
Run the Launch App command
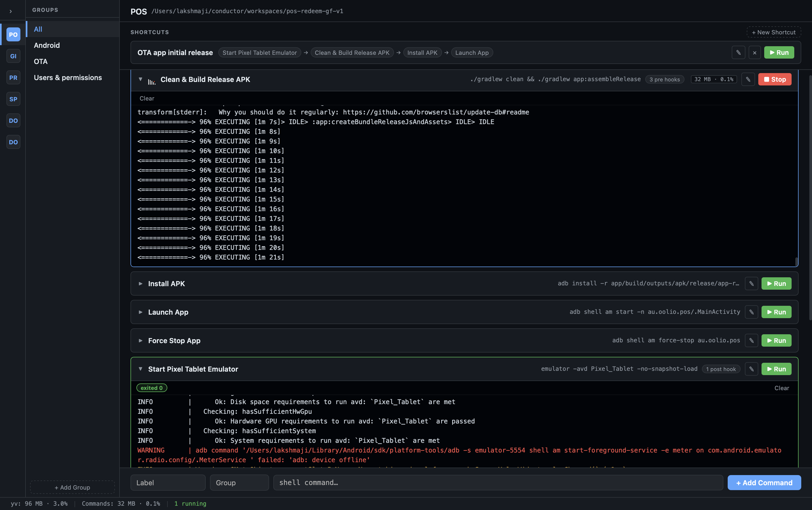(x=776, y=312)
